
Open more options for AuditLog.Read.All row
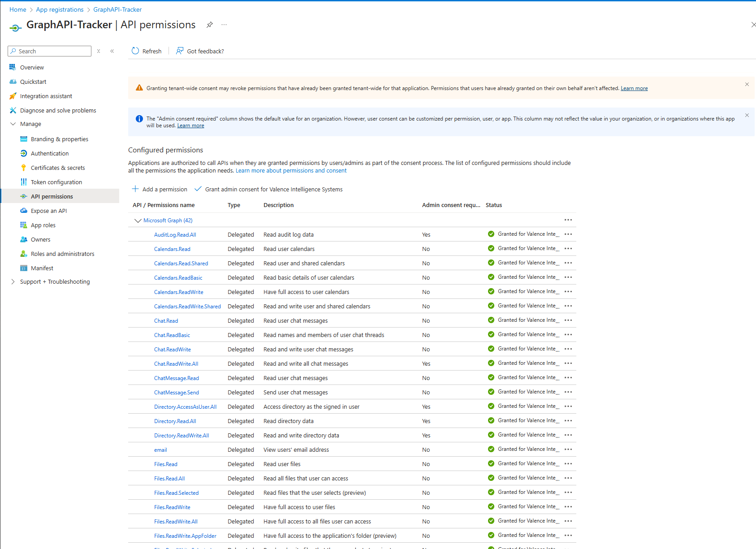pyautogui.click(x=568, y=234)
